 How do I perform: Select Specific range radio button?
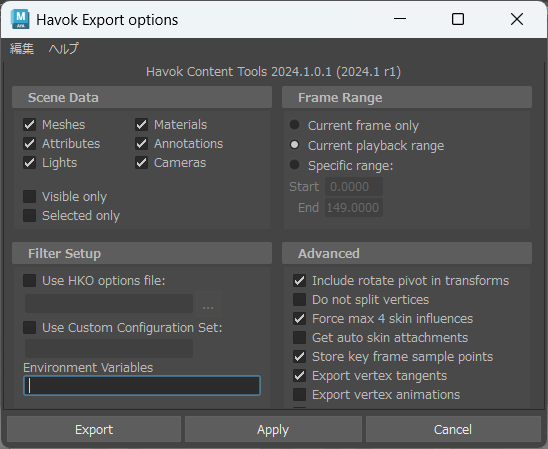pyautogui.click(x=295, y=165)
